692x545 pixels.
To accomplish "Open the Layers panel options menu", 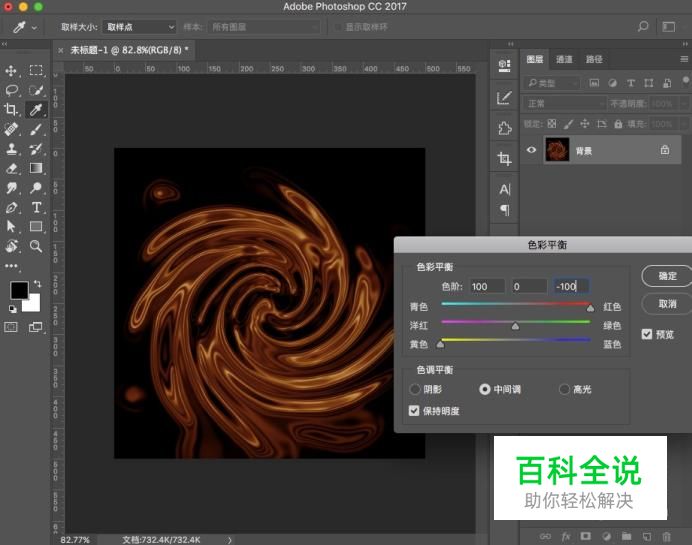I will (x=684, y=59).
